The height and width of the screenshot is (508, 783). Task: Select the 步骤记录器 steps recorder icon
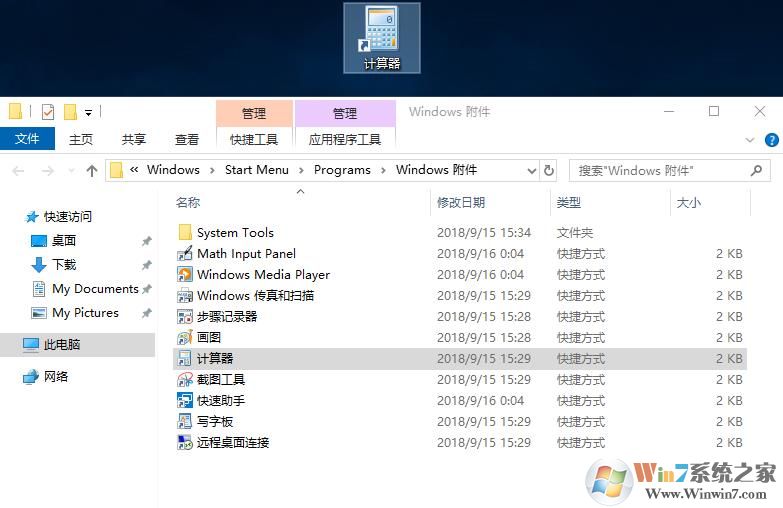pyautogui.click(x=185, y=317)
